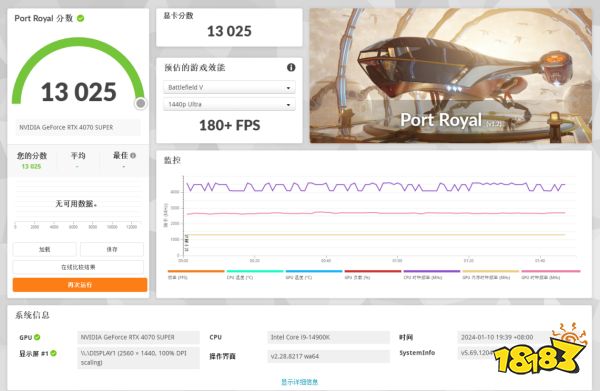600x391 pixels.
Task: Click the Port Royal title over the thumbnail
Action: point(441,120)
